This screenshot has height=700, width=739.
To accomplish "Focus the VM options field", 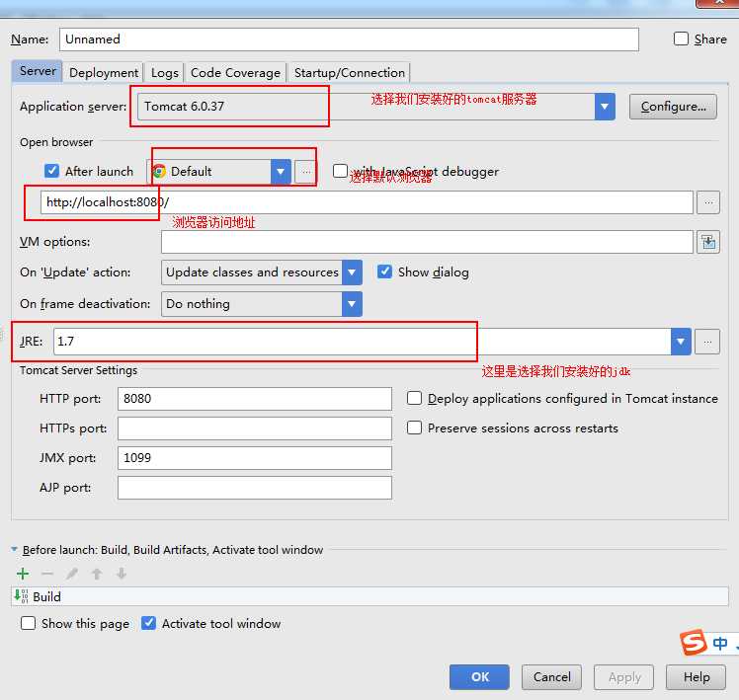I will [x=427, y=242].
